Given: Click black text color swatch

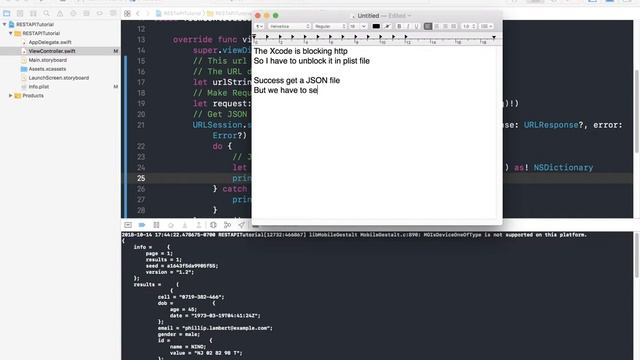Looking at the screenshot, I should tap(376, 26).
